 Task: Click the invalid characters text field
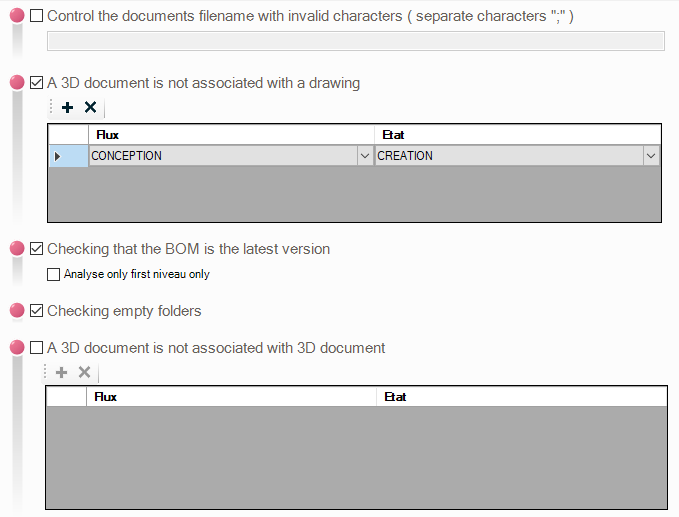click(355, 41)
